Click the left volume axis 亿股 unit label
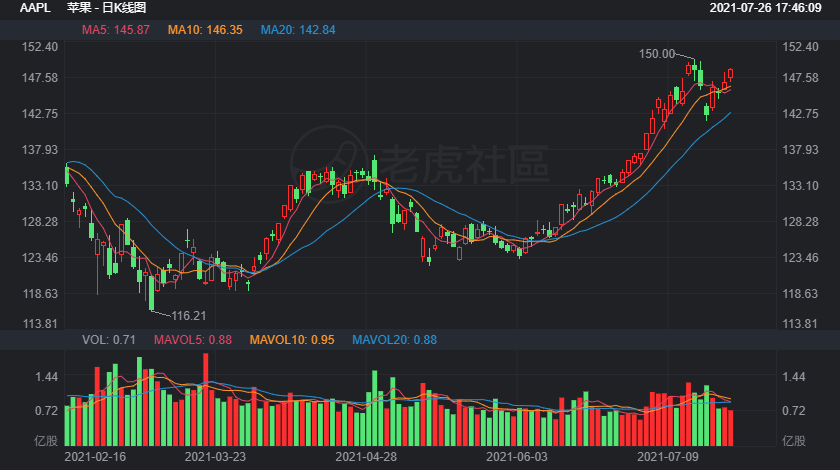Screen dimensions: 840x470 tap(46, 441)
